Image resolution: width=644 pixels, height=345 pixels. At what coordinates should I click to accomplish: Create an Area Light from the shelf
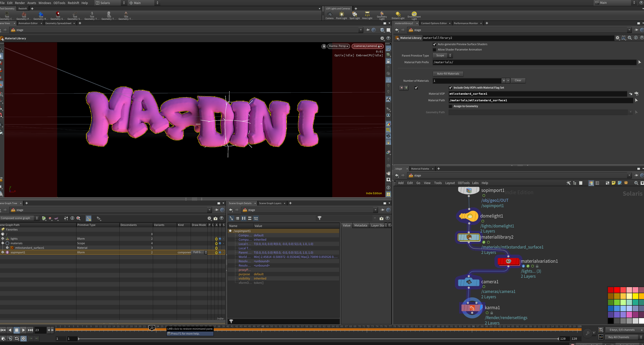[x=367, y=15]
